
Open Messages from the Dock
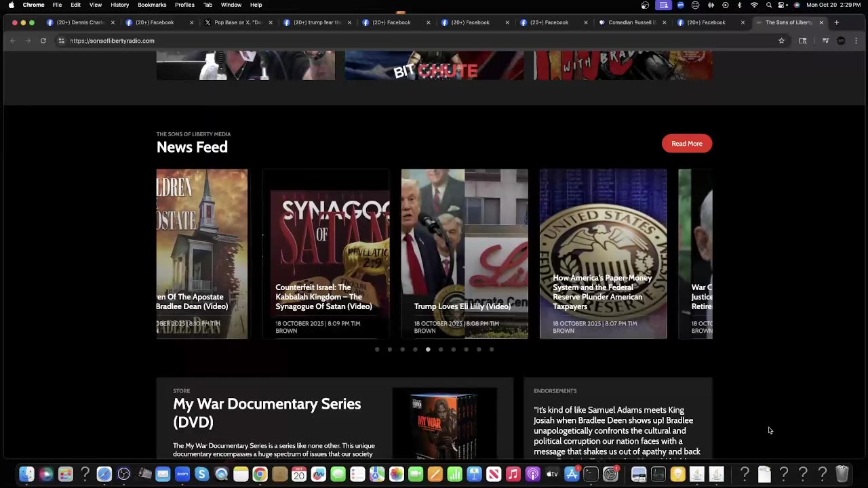(338, 474)
